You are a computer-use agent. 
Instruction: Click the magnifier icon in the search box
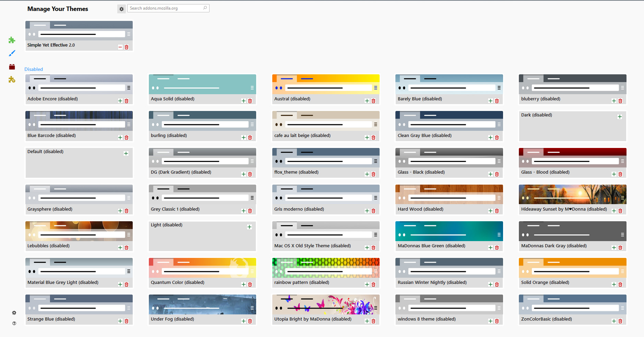click(x=204, y=8)
